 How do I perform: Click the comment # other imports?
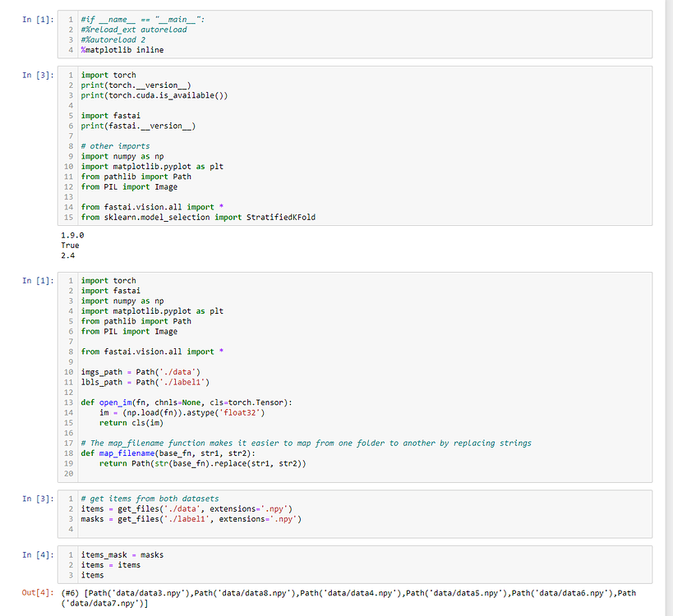click(111, 145)
